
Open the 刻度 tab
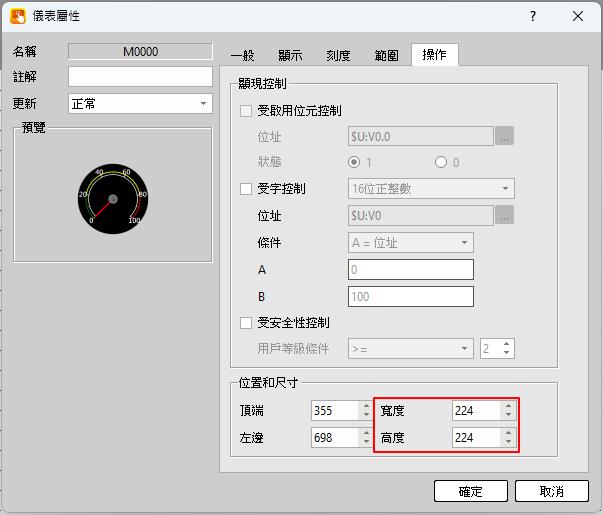(338, 55)
